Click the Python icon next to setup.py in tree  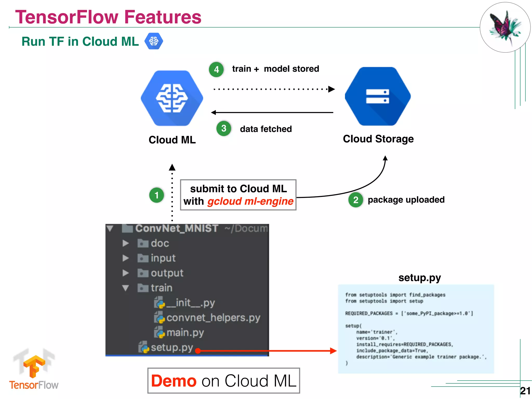tap(144, 347)
